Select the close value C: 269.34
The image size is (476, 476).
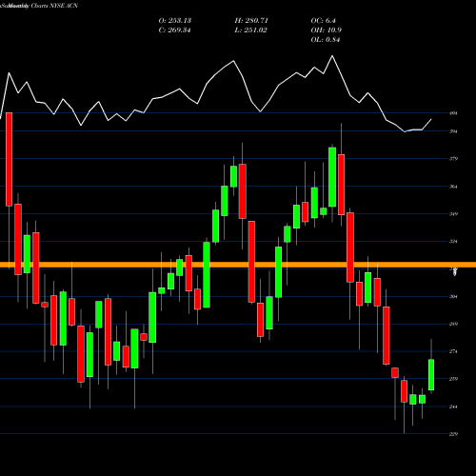[174, 30]
